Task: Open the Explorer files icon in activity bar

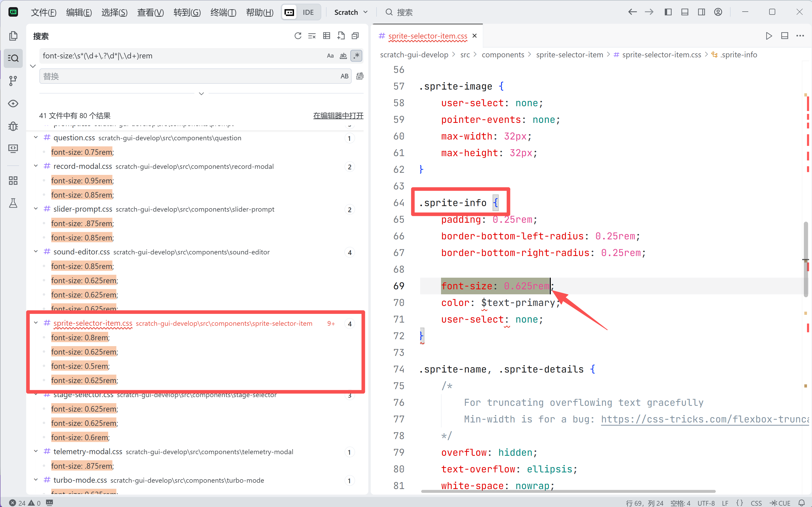Action: tap(13, 36)
